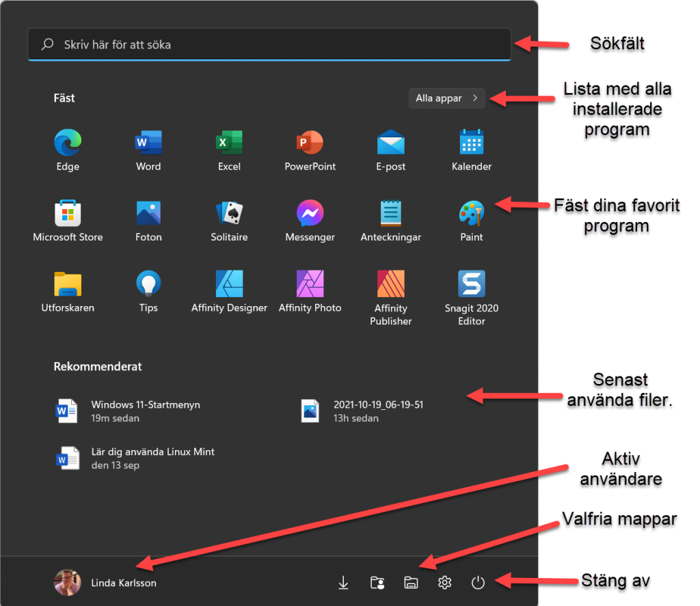Click the search magnifier icon
Viewport: 700px width, 606px height.
pyautogui.click(x=47, y=44)
